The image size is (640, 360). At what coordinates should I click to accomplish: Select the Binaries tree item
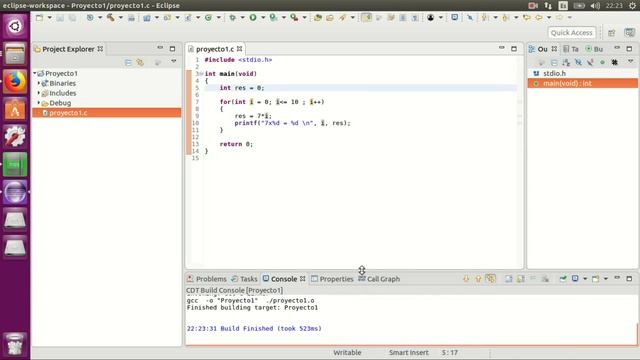[62, 83]
